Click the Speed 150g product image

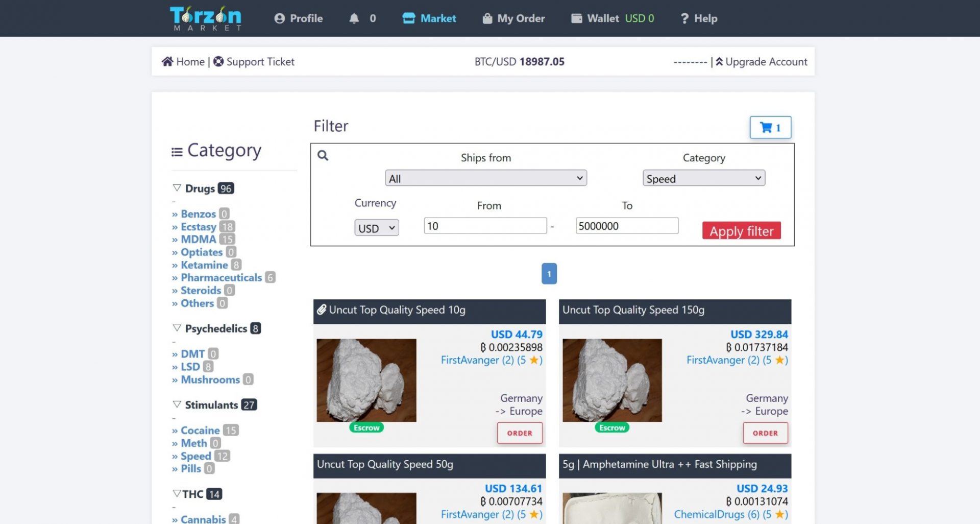point(612,380)
